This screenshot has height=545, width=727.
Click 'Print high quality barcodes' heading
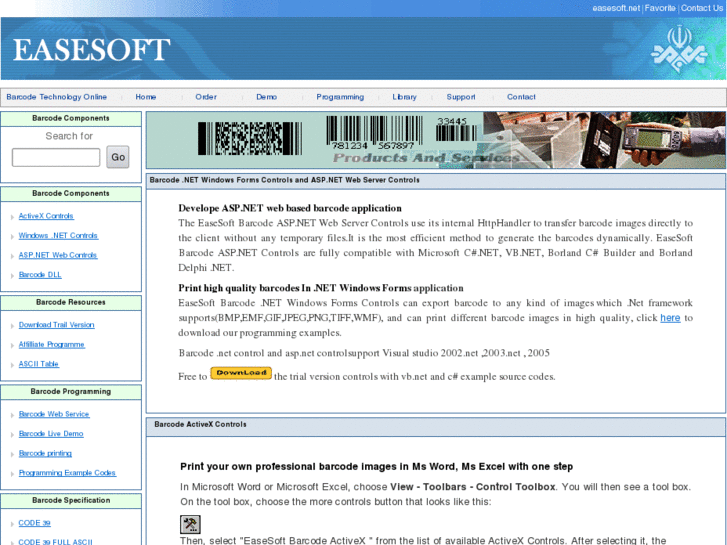click(x=321, y=288)
